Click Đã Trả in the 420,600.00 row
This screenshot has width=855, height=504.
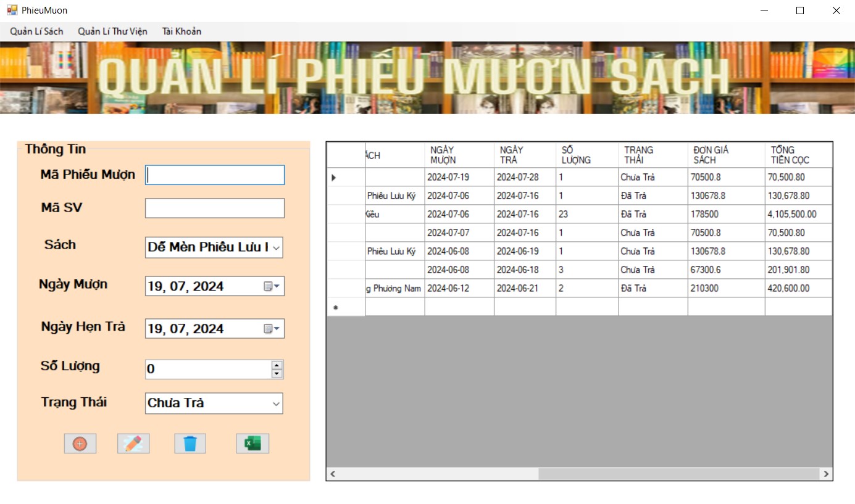pyautogui.click(x=653, y=288)
